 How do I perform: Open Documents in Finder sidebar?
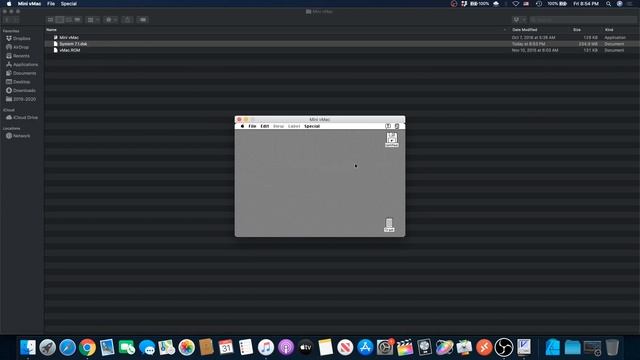[x=21, y=73]
